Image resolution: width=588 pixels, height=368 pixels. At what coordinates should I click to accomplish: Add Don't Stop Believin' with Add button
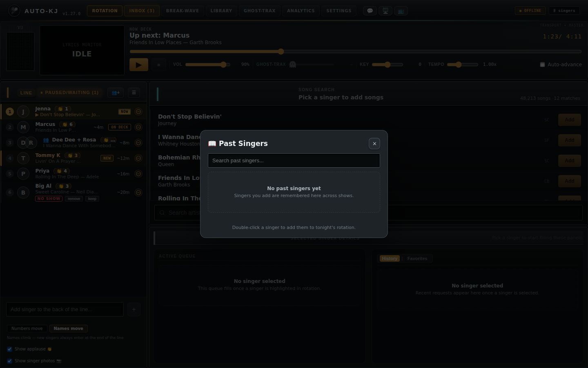[x=569, y=120]
